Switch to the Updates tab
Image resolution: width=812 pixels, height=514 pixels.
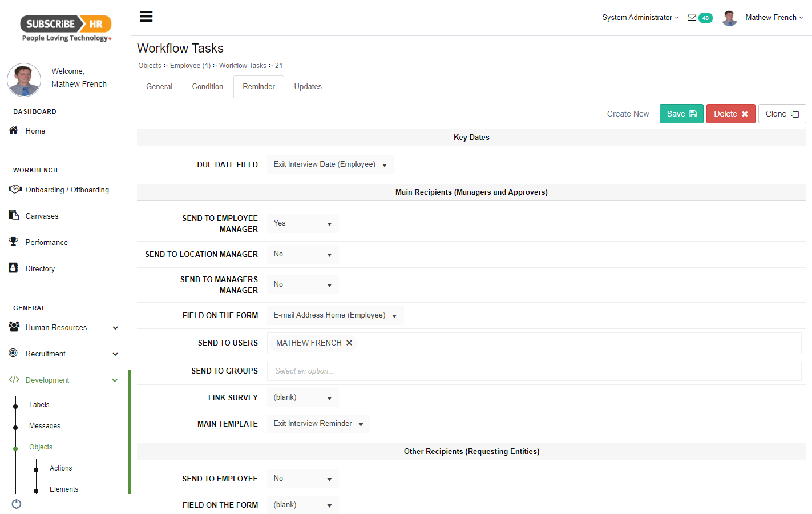tap(308, 86)
